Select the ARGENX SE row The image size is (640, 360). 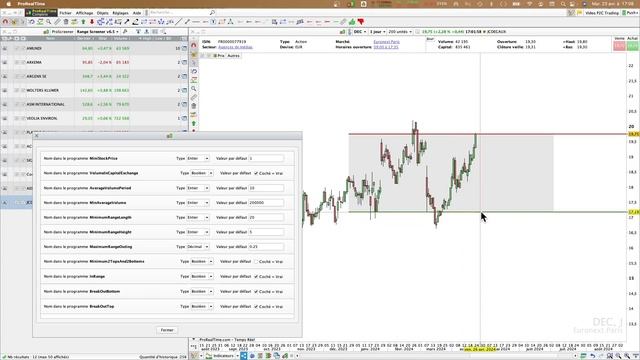tap(94, 76)
